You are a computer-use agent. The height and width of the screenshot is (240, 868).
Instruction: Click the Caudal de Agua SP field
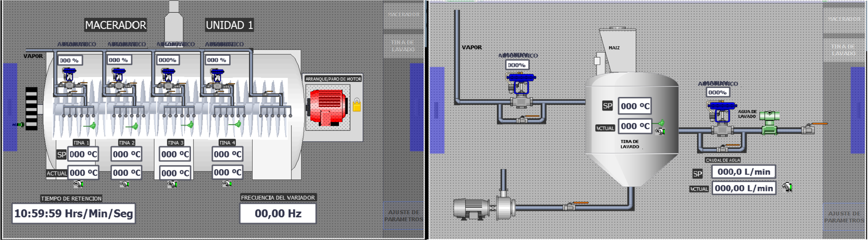click(x=743, y=172)
